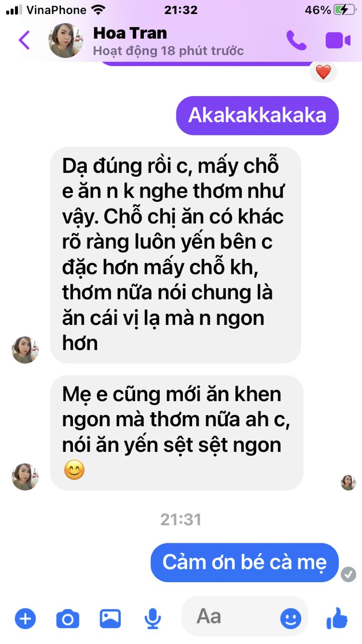
Task: Send a thumbs-up like
Action: 337,618
